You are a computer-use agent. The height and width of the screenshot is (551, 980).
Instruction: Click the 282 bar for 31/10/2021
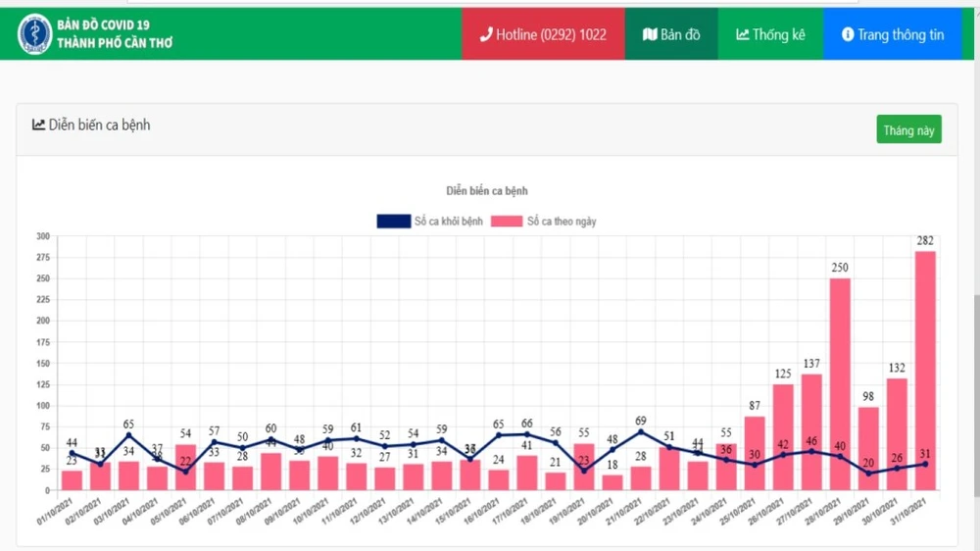click(924, 373)
